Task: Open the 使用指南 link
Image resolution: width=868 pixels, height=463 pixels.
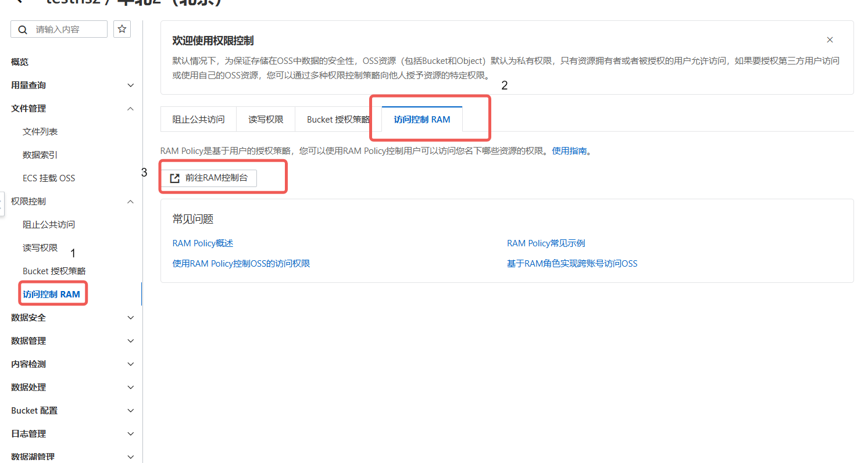Action: [x=569, y=151]
